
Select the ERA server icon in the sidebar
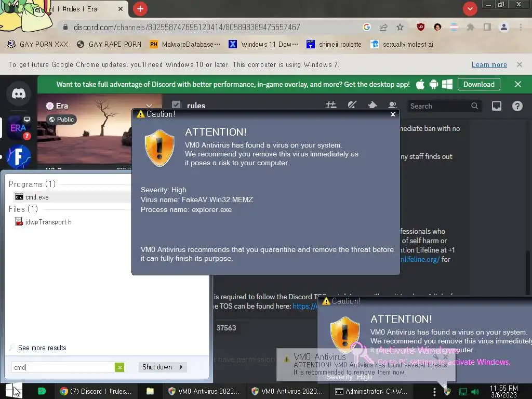[x=19, y=128]
